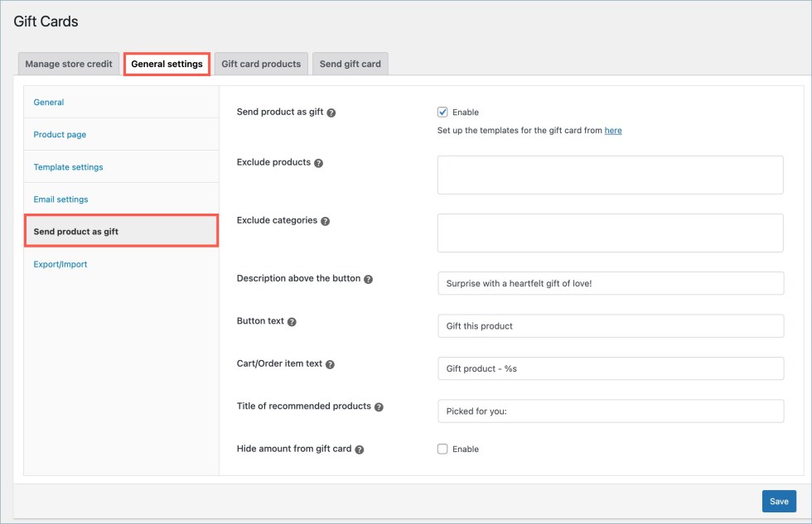Image resolution: width=812 pixels, height=524 pixels.
Task: Click help icon beside Exclude products
Action: [319, 163]
